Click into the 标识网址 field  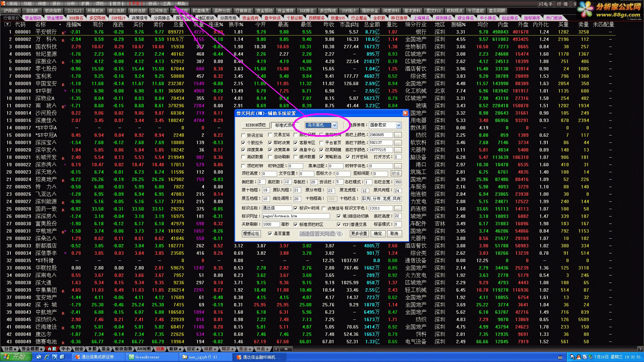point(295,216)
